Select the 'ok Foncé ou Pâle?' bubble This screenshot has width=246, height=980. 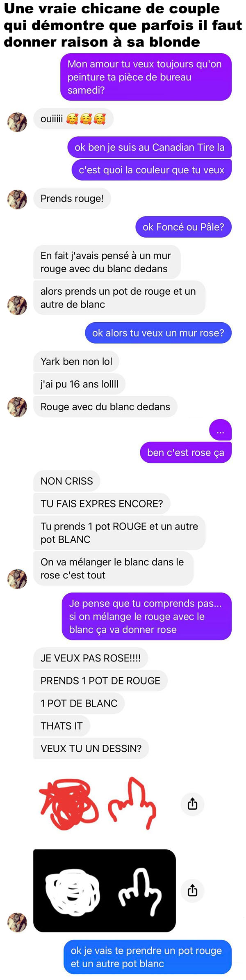(x=184, y=227)
